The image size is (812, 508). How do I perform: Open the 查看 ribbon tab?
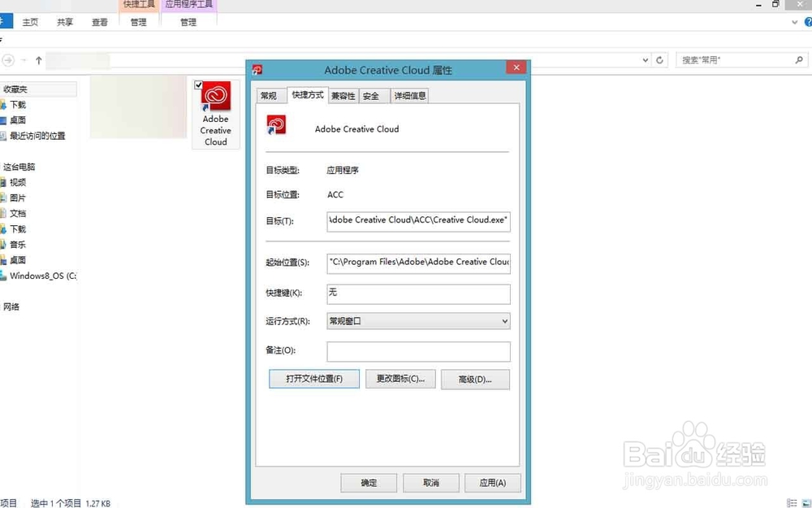pyautogui.click(x=99, y=22)
